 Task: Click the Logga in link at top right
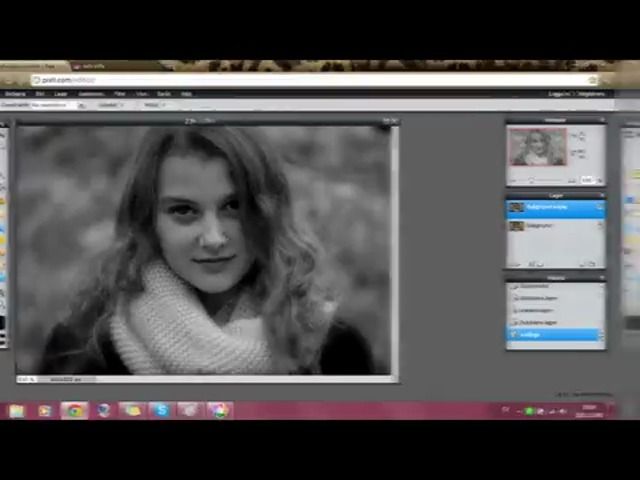click(560, 94)
